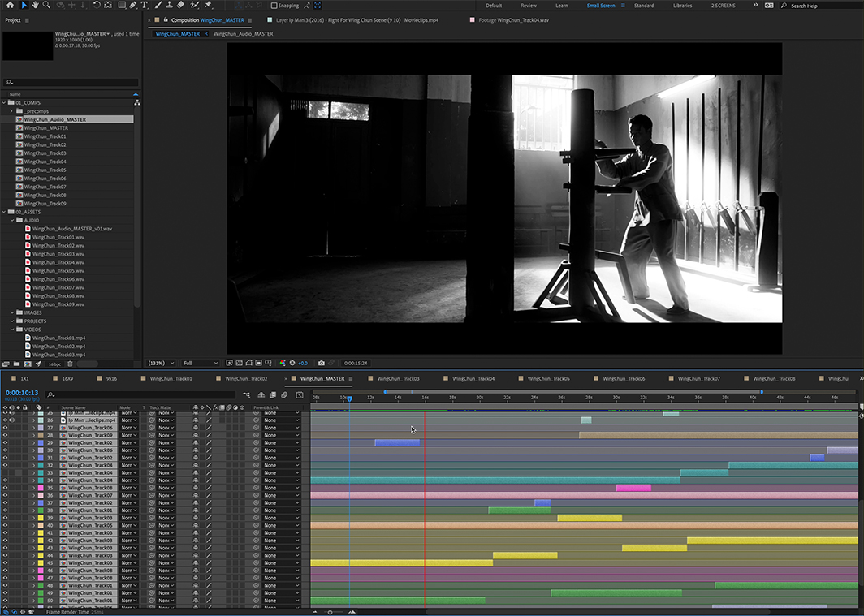Toggle visibility eye of layer 45

click(5, 563)
